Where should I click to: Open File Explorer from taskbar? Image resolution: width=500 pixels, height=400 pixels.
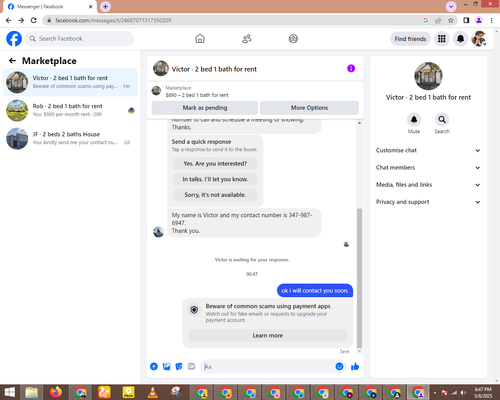32,392
